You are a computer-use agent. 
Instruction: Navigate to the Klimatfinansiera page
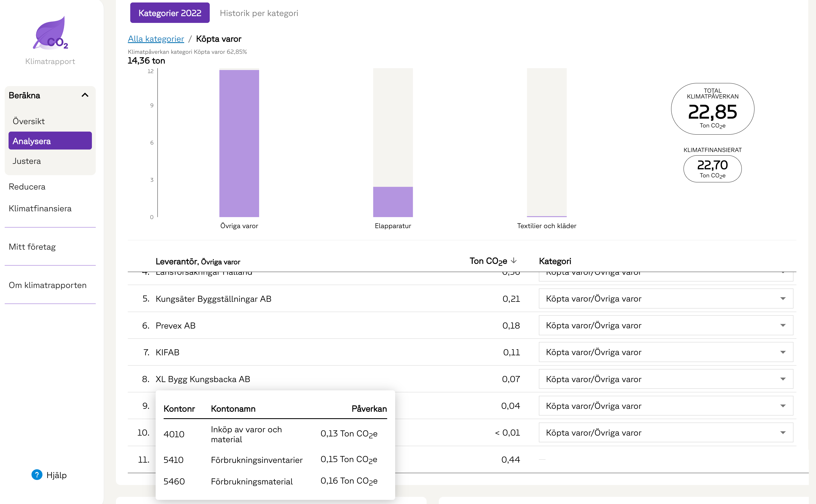pyautogui.click(x=40, y=208)
